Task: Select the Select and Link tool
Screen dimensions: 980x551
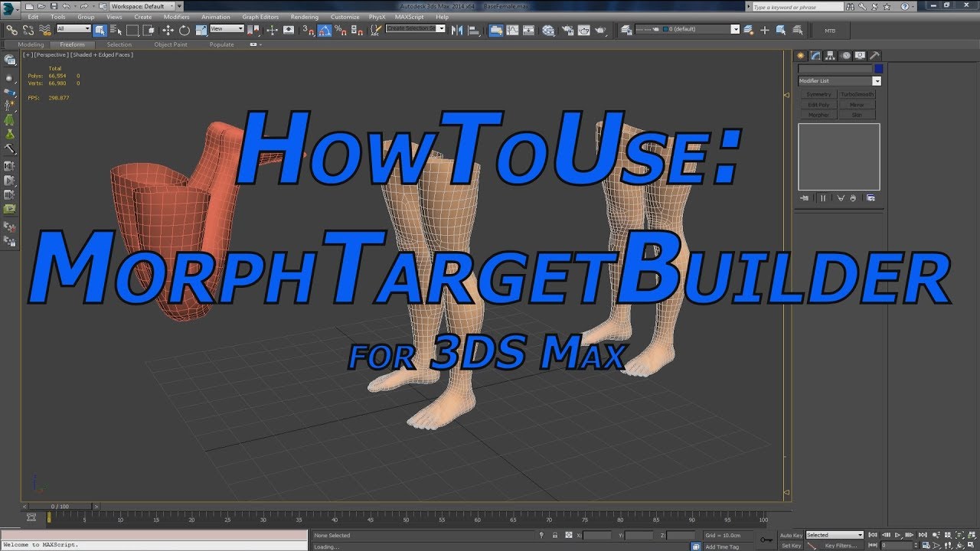Action: (x=11, y=30)
